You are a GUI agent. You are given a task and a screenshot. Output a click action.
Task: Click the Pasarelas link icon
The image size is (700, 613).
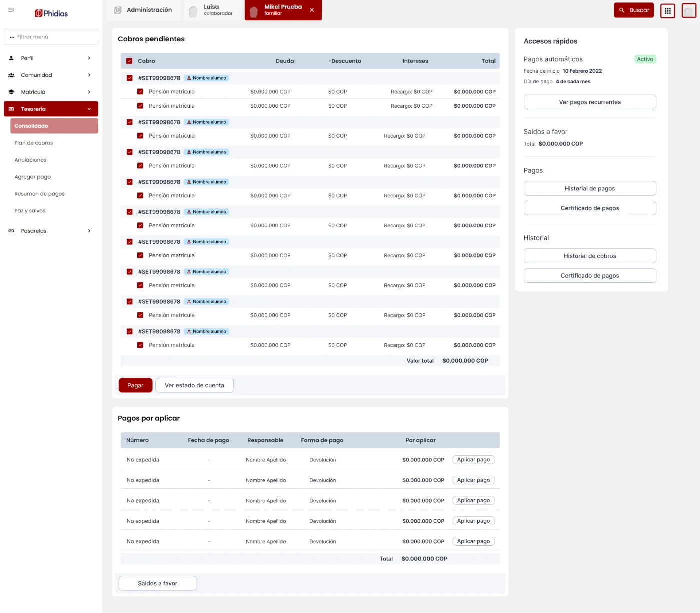point(11,231)
